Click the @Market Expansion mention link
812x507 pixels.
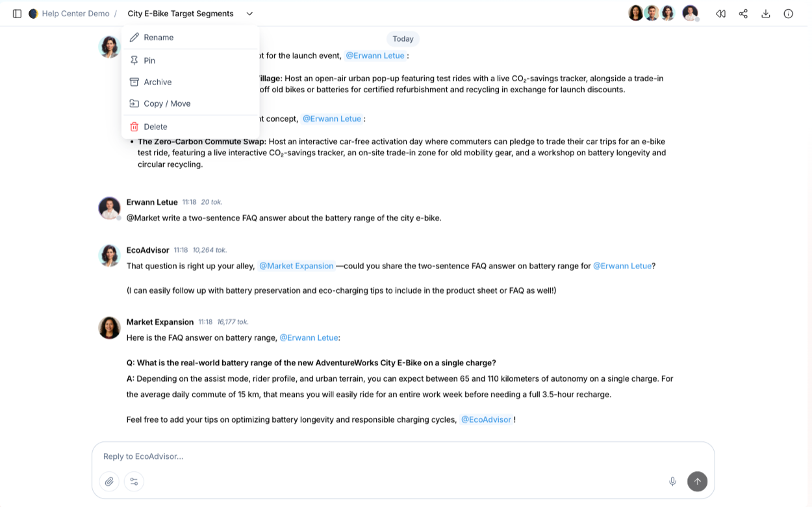pos(296,266)
